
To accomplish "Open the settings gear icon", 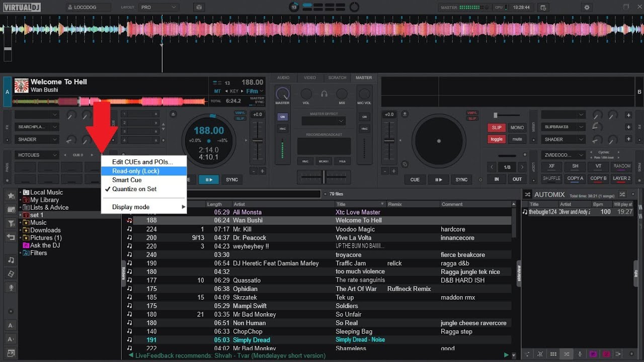I will 587,8.
